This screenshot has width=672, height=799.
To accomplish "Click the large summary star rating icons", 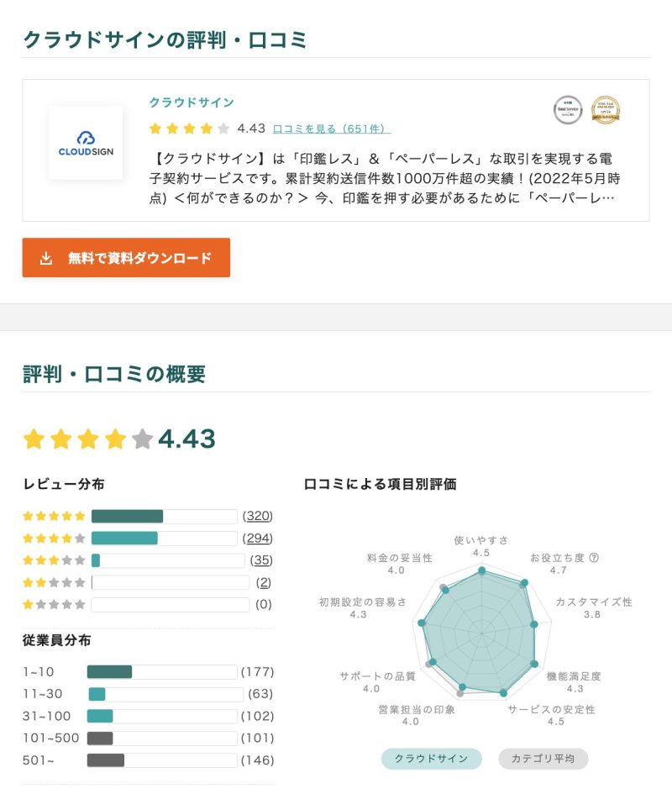I will pyautogui.click(x=87, y=439).
